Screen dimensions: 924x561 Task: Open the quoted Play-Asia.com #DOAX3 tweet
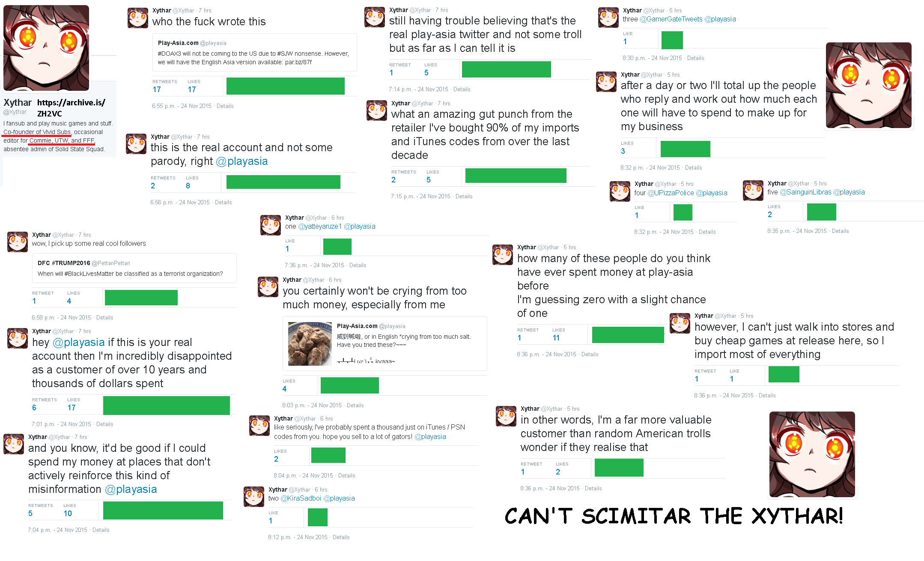pyautogui.click(x=255, y=53)
